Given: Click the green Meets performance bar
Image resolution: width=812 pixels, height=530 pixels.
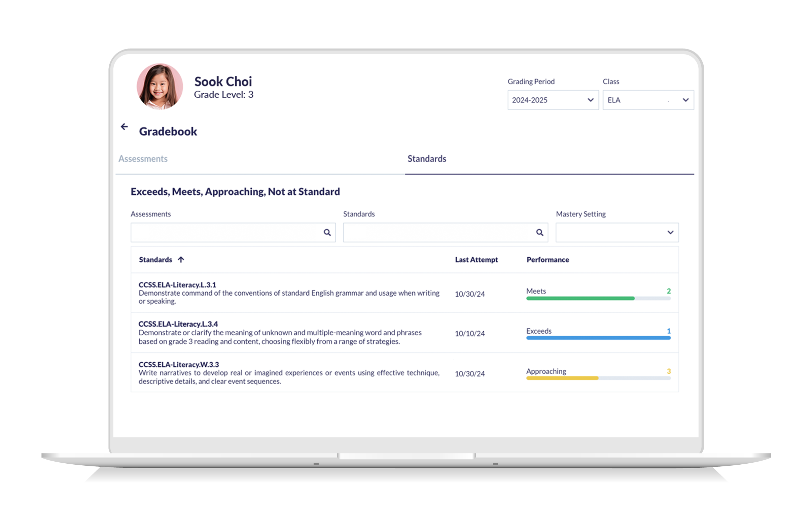Looking at the screenshot, I should coord(580,298).
